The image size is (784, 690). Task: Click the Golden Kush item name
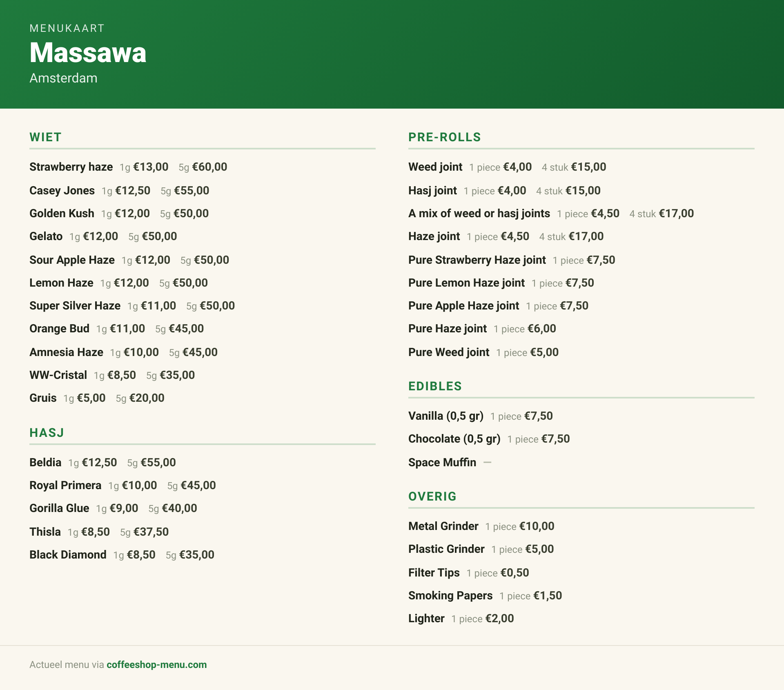point(62,214)
